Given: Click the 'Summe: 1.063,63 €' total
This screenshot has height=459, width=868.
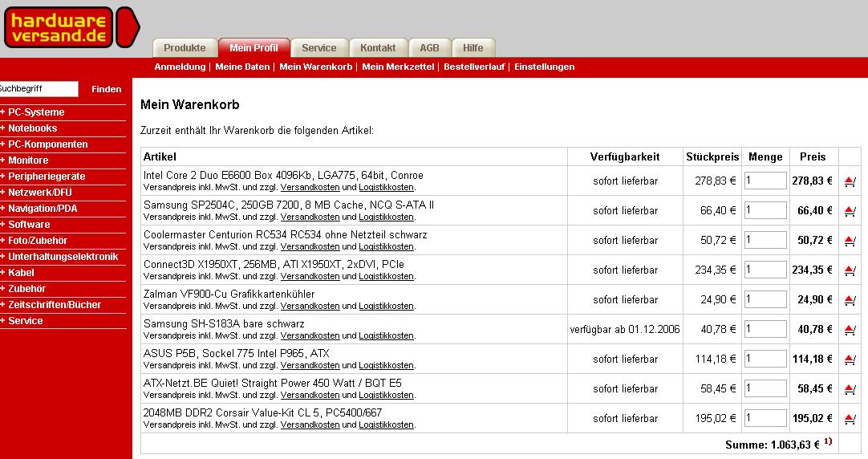Looking at the screenshot, I should pyautogui.click(x=773, y=445).
